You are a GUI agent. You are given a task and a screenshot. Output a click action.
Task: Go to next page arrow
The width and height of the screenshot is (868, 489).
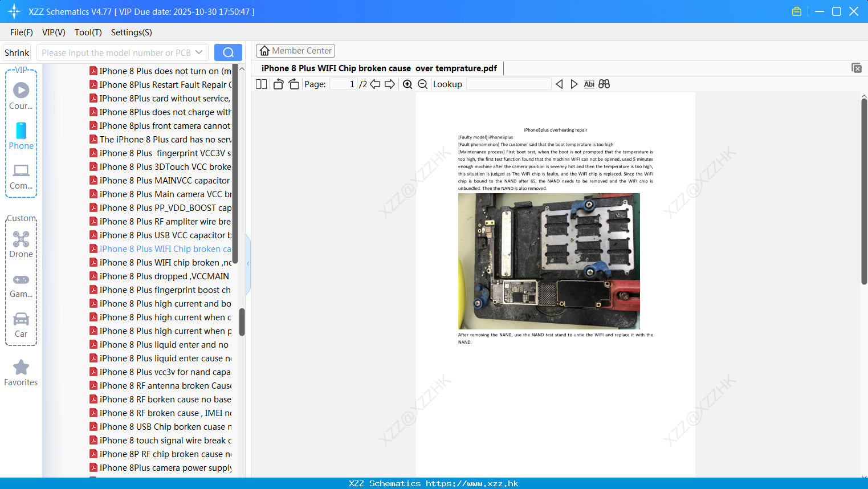point(390,84)
